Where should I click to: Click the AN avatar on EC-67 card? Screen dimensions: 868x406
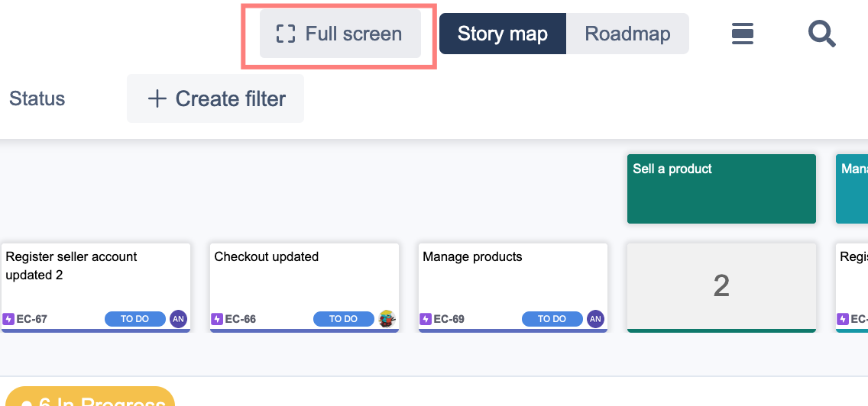coord(178,319)
